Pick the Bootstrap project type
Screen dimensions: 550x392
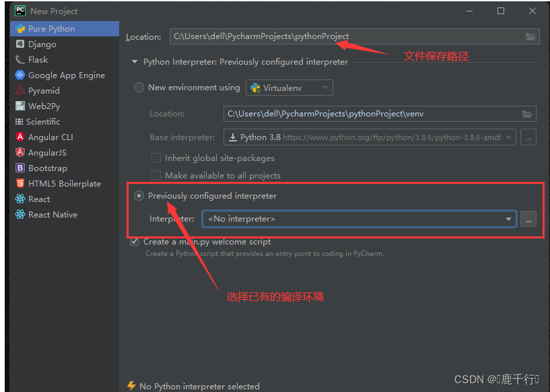pyautogui.click(x=65, y=168)
